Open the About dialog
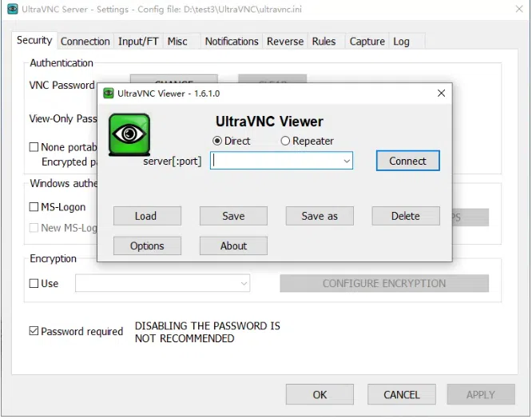The width and height of the screenshot is (532, 419). click(x=233, y=245)
